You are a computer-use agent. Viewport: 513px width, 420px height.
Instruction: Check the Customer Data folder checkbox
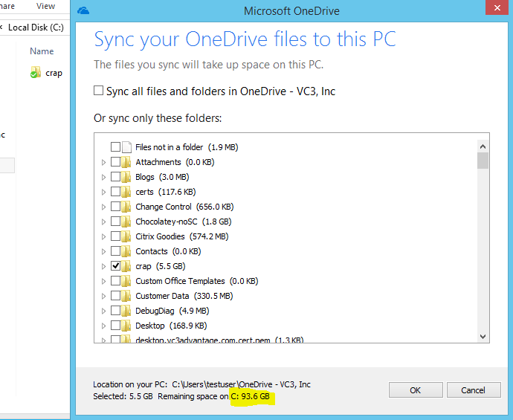pyautogui.click(x=115, y=296)
